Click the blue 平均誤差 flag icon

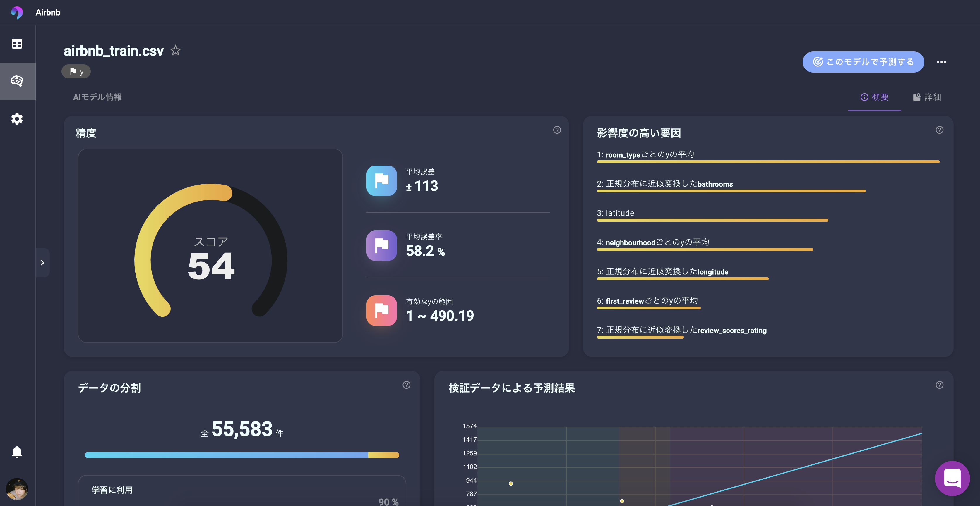(382, 180)
